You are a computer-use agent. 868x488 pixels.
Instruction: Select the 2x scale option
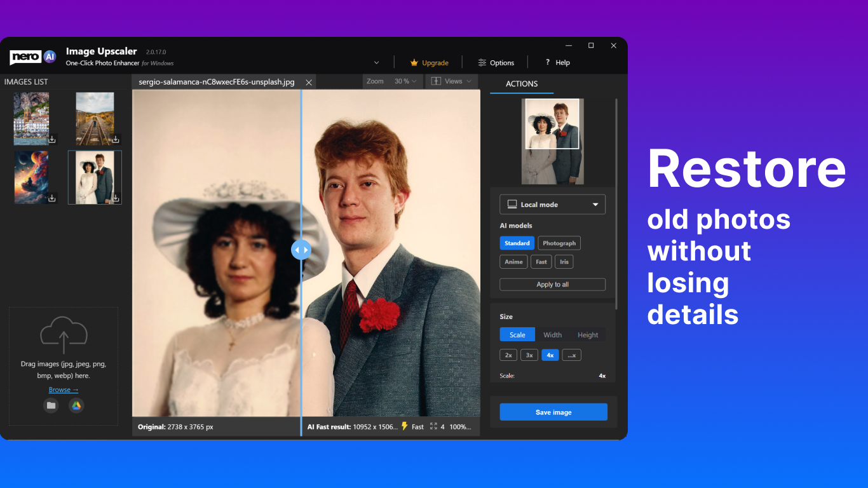(x=508, y=355)
